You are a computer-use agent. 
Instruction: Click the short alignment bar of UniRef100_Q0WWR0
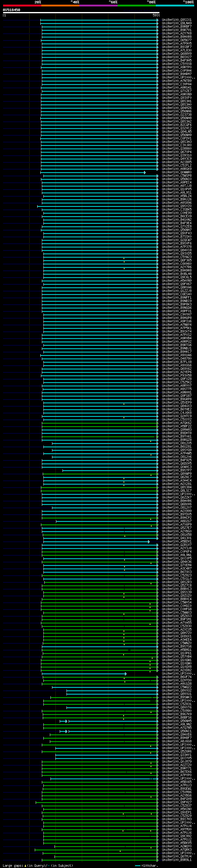tap(93, 172)
